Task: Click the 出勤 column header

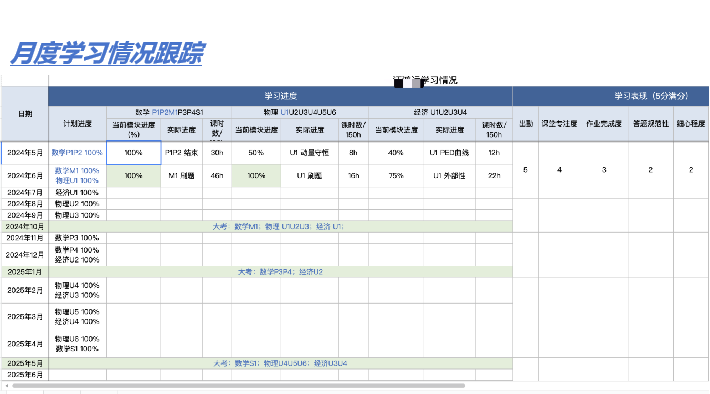Action: 526,124
